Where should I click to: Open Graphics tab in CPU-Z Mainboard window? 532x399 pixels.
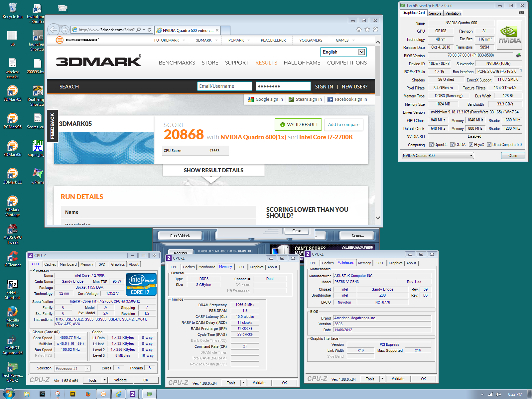396,263
